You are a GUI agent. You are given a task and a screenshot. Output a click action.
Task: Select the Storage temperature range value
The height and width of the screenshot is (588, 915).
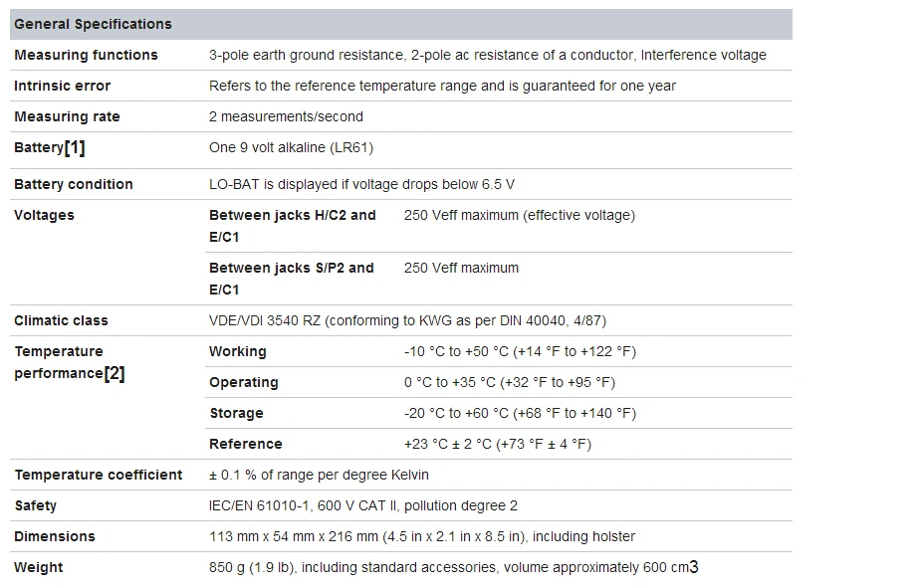520,414
